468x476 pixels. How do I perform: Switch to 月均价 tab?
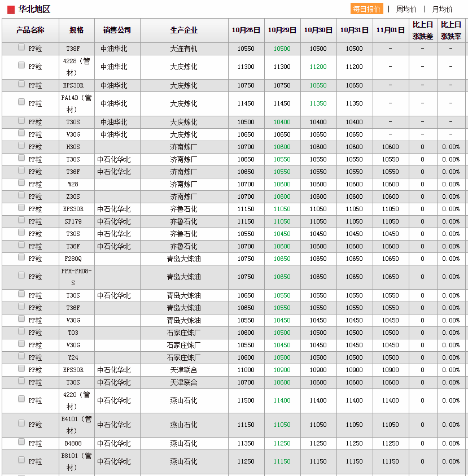pyautogui.click(x=442, y=9)
